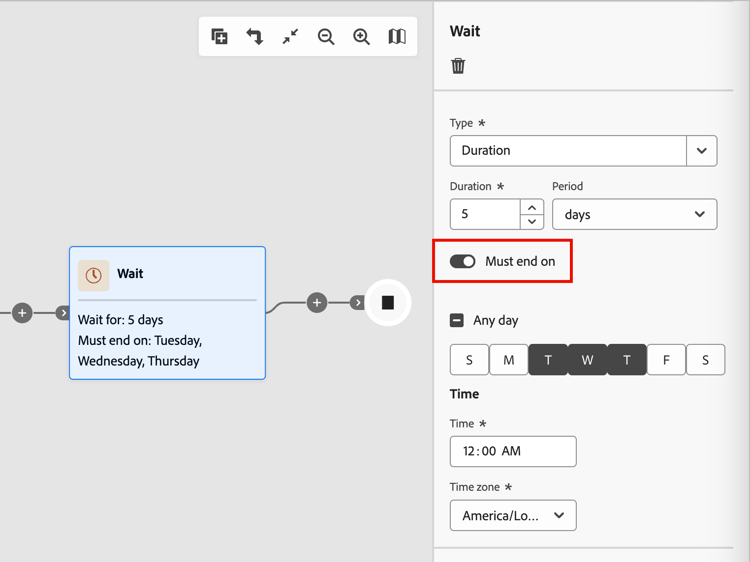The width and height of the screenshot is (750, 562).
Task: Select Monday in day picker
Action: (x=509, y=360)
